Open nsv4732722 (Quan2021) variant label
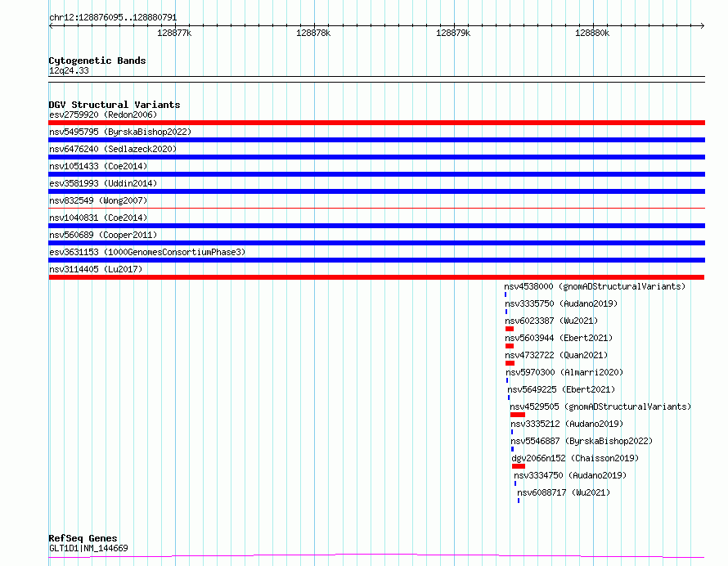728x566 pixels. pyautogui.click(x=556, y=355)
